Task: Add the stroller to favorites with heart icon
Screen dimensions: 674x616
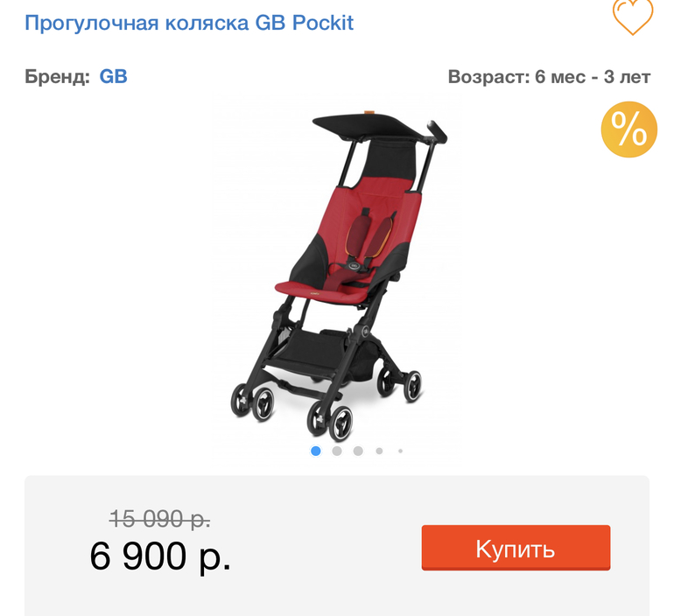Action: coord(632,17)
